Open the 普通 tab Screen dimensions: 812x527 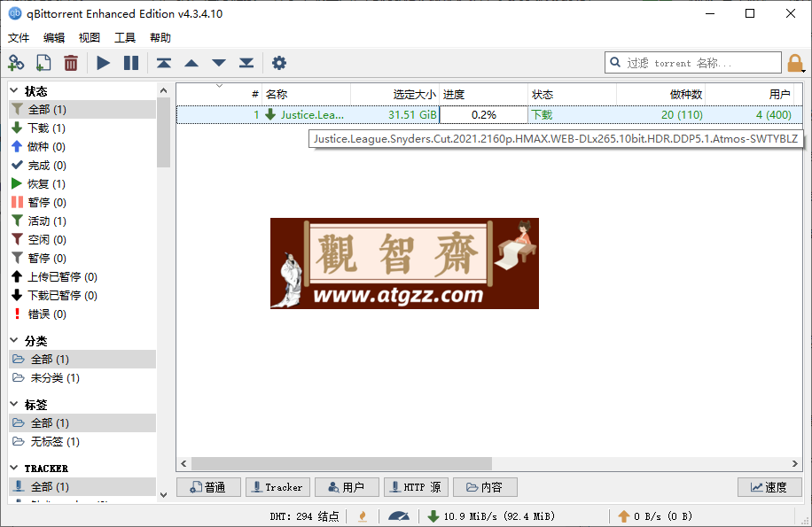(208, 487)
